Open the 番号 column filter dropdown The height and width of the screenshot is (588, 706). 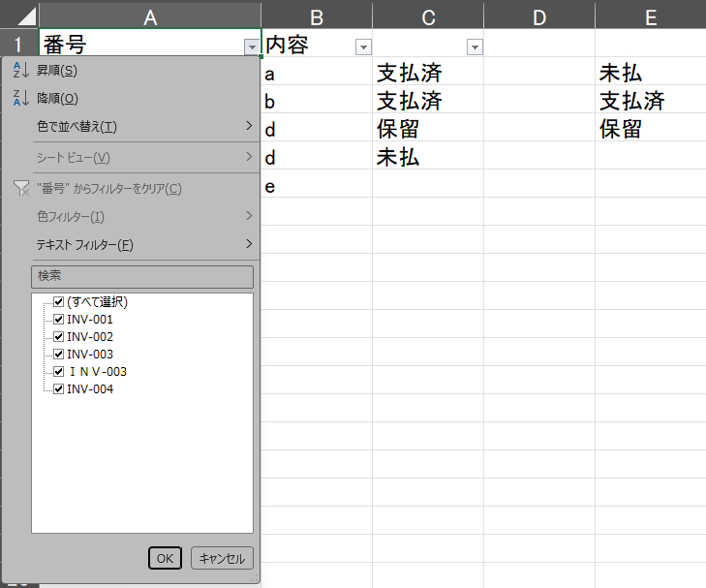(x=252, y=46)
